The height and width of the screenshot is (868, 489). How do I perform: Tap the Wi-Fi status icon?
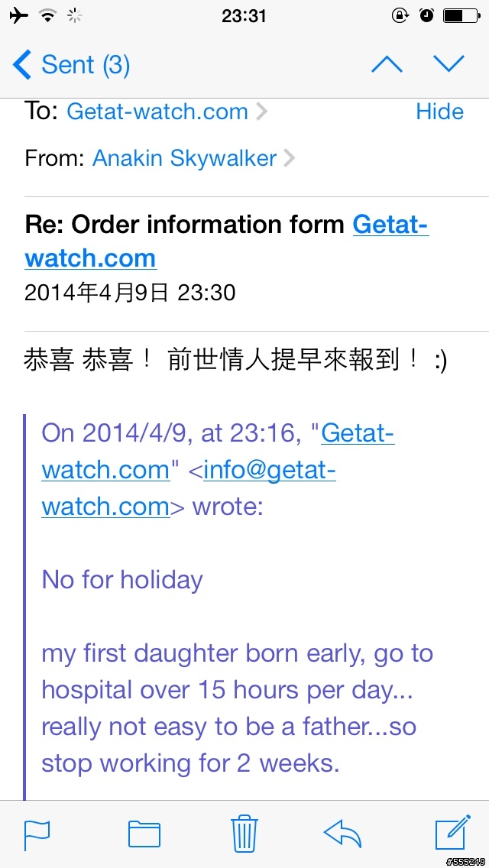tap(49, 15)
